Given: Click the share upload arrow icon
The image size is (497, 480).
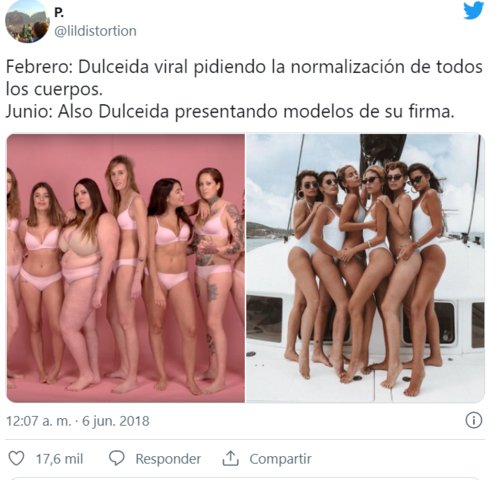Looking at the screenshot, I should pyautogui.click(x=231, y=458).
